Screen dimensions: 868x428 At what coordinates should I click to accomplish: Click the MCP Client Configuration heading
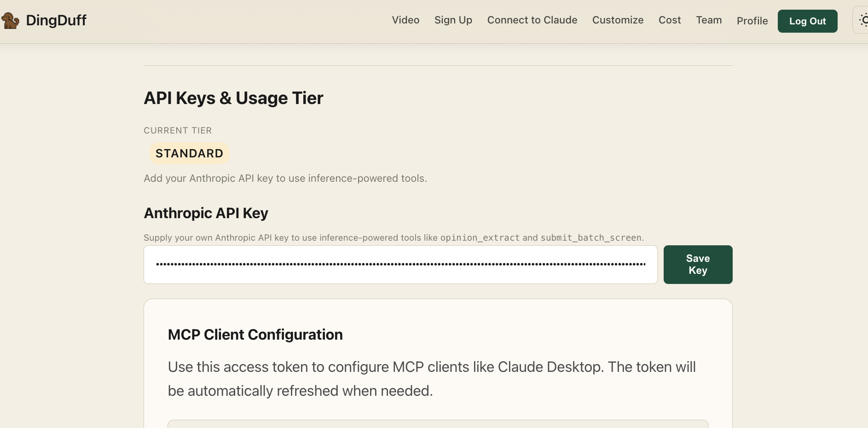255,335
